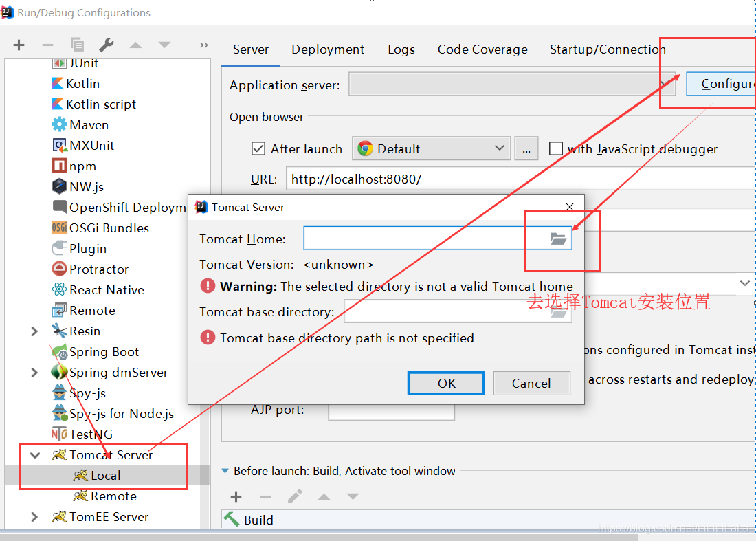Viewport: 756px width, 541px height.
Task: Switch to the Code Coverage tab
Action: [x=482, y=49]
